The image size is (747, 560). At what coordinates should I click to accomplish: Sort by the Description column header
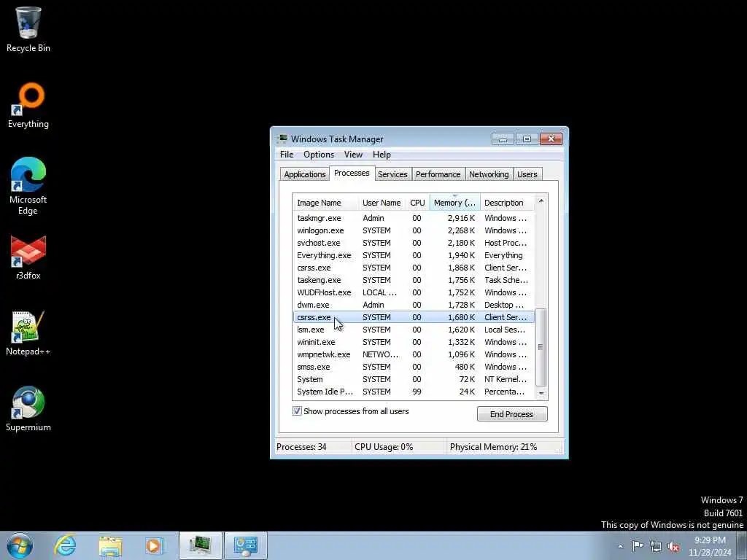[508, 203]
